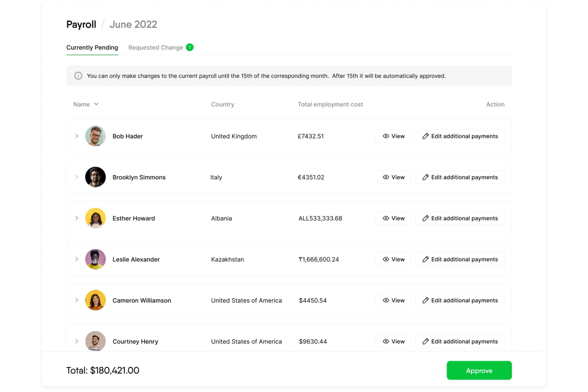The width and height of the screenshot is (588, 392).
Task: View Courtney Henry's payroll details
Action: point(393,341)
